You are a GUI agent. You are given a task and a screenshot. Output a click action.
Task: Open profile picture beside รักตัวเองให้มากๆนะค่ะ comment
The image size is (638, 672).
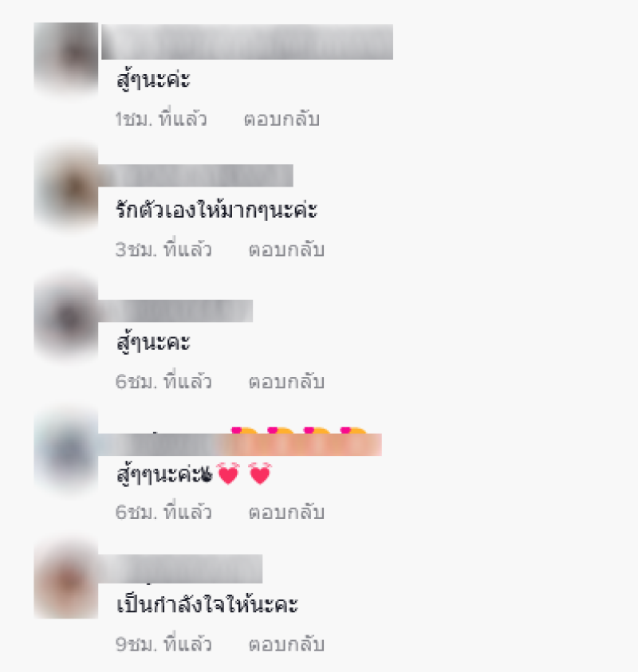(x=66, y=187)
